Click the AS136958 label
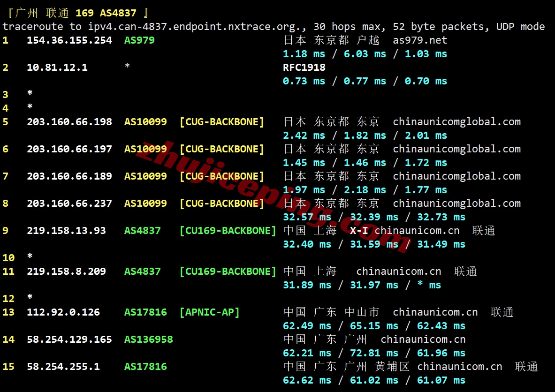This screenshot has width=555, height=392. coord(149,339)
